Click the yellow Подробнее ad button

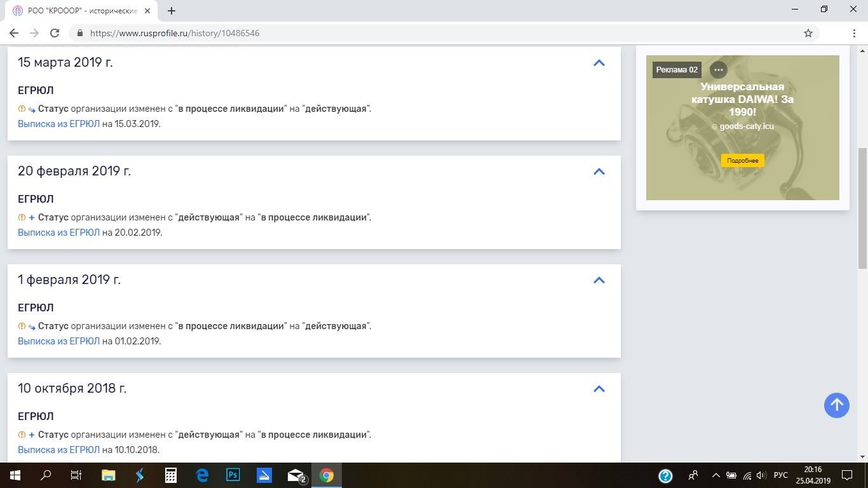(742, 160)
